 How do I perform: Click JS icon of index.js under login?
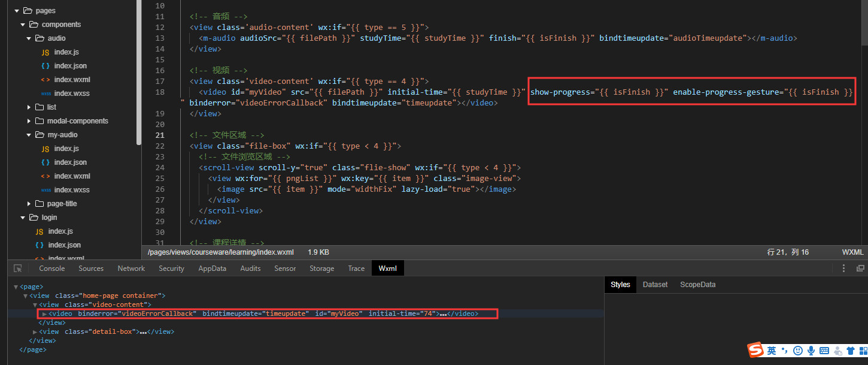[x=40, y=231]
